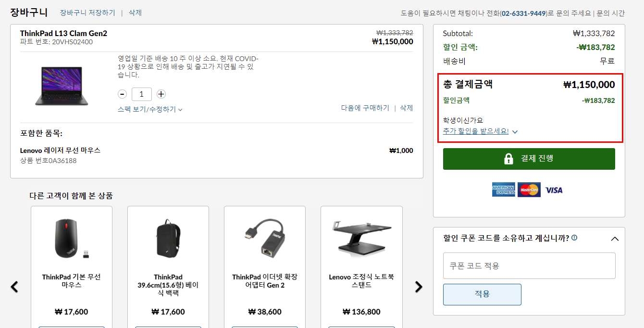Click the ₩1,000 mouse price
The height and width of the screenshot is (328, 644).
[401, 151]
